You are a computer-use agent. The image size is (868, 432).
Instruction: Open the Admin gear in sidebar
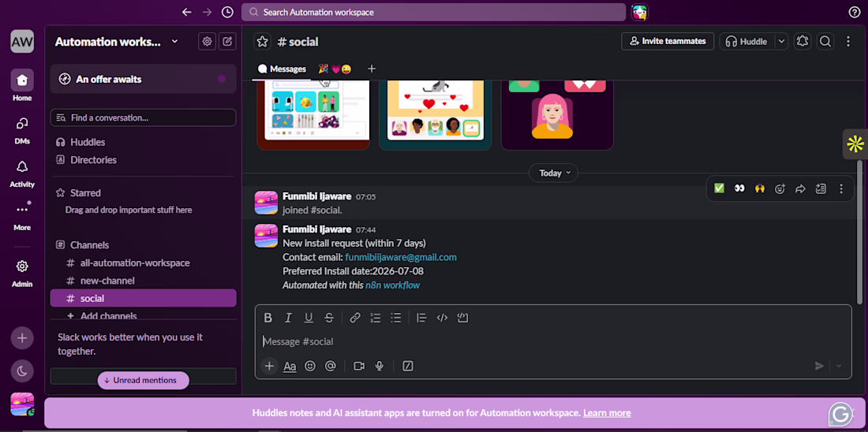[x=22, y=274]
